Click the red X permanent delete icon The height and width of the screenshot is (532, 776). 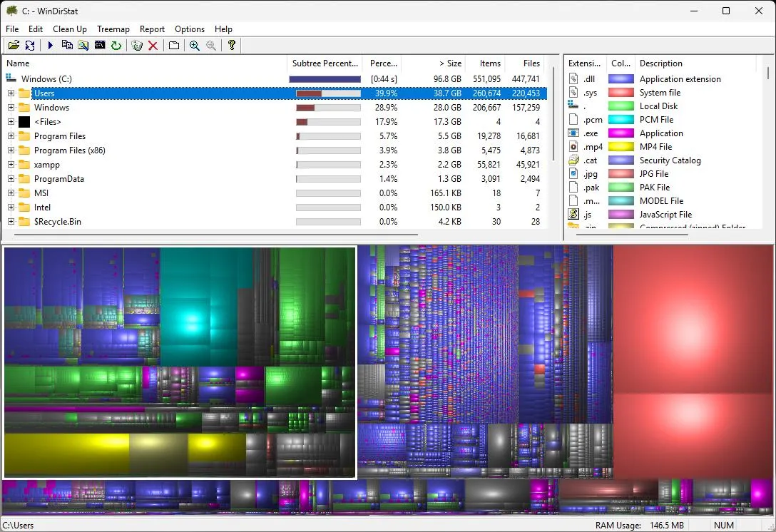click(153, 46)
